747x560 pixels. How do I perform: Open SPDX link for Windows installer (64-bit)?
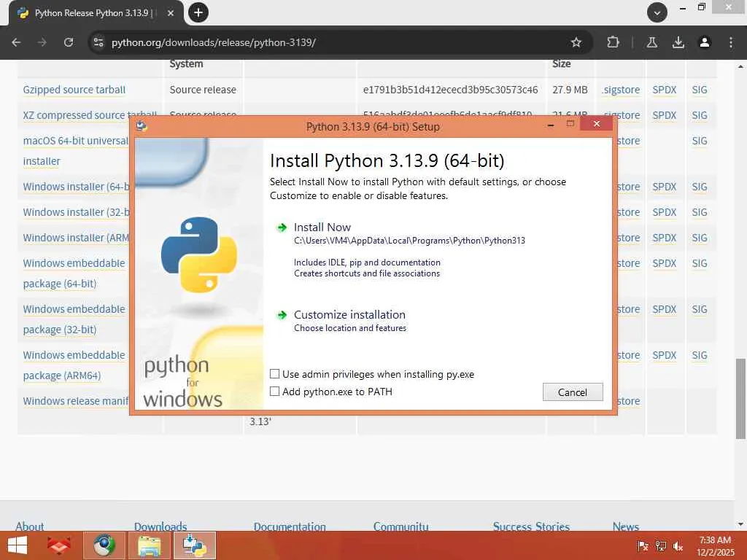(x=665, y=187)
